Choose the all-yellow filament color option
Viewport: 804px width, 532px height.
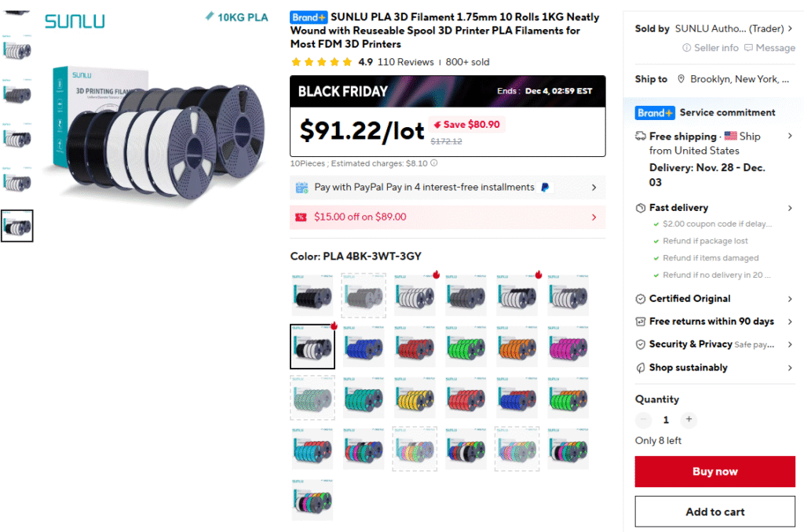(415, 398)
